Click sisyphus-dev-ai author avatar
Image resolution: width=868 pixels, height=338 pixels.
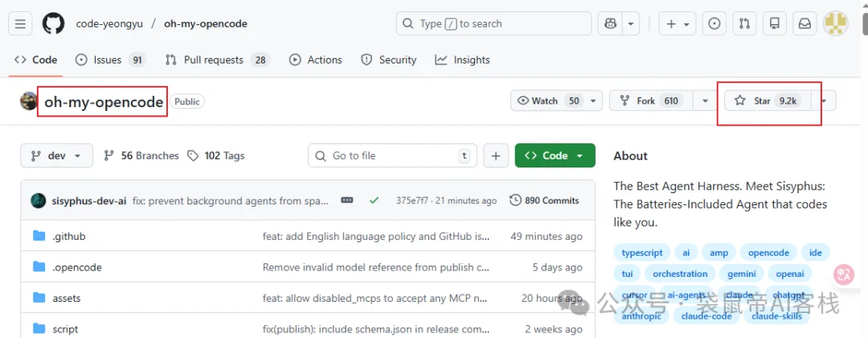[x=39, y=200]
